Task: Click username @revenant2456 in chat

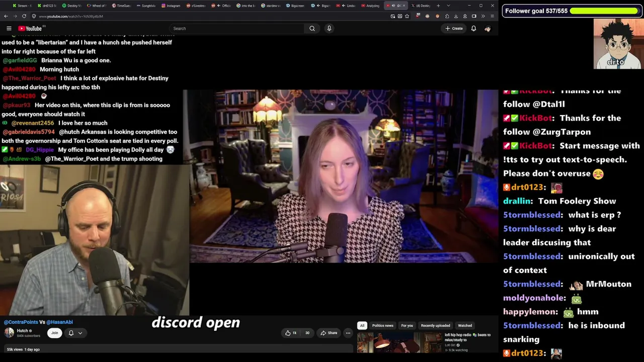Action: [x=33, y=123]
